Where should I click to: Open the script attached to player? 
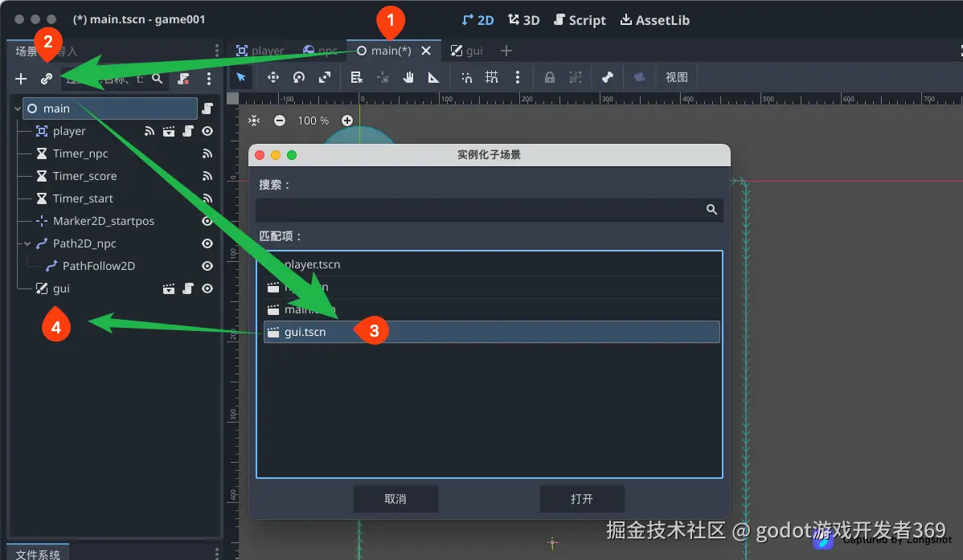tap(188, 132)
